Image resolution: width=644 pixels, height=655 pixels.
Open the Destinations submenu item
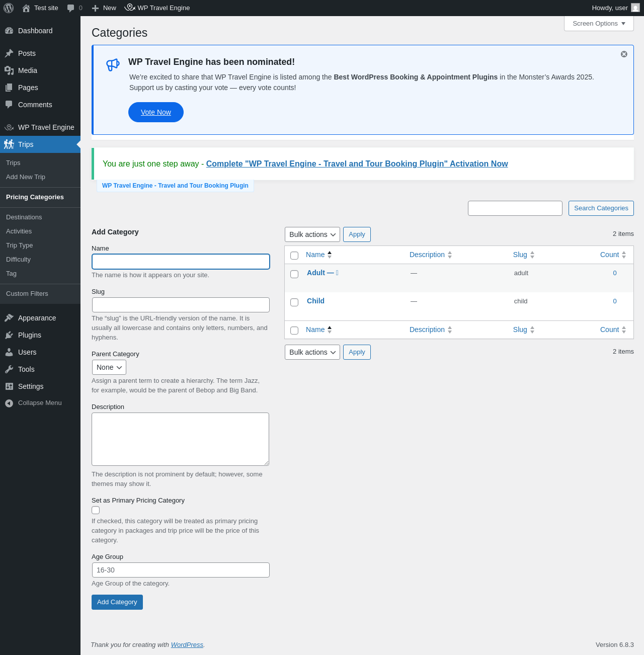(x=40, y=217)
